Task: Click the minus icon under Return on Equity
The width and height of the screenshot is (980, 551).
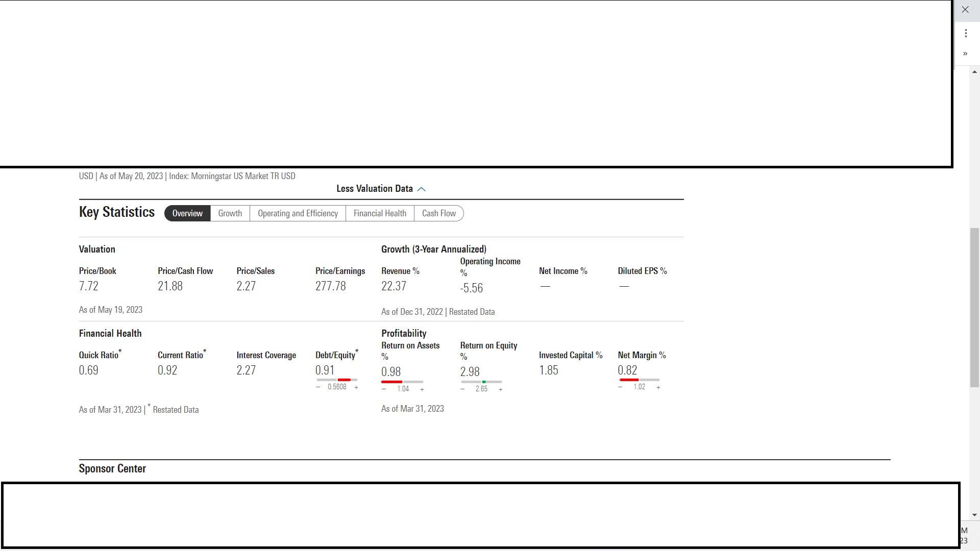Action: coord(462,389)
